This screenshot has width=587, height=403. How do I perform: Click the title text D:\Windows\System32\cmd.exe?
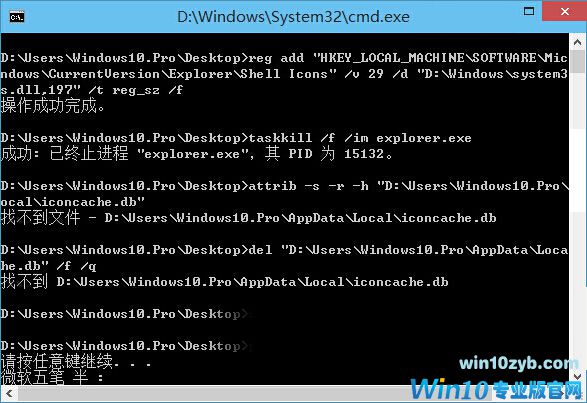coord(293,17)
